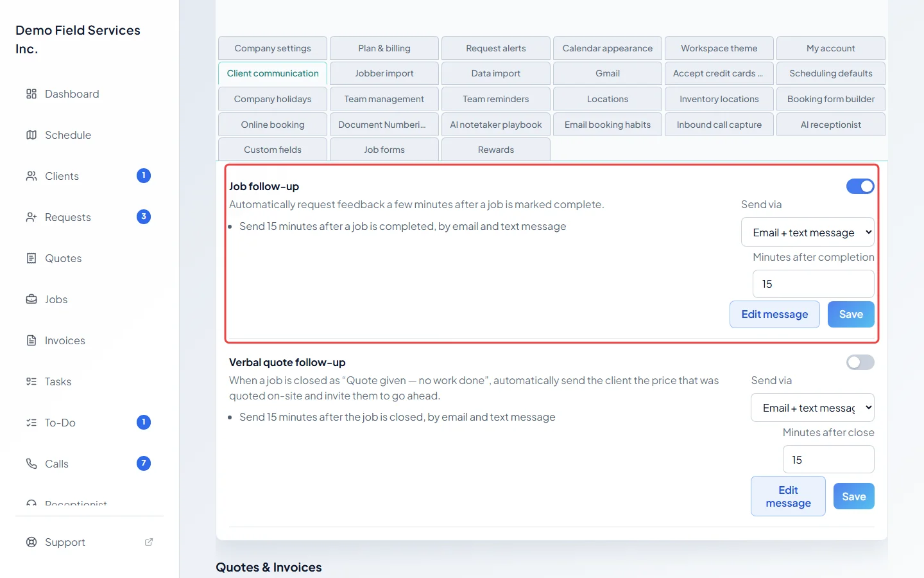Click the Invoices file icon

[31, 340]
